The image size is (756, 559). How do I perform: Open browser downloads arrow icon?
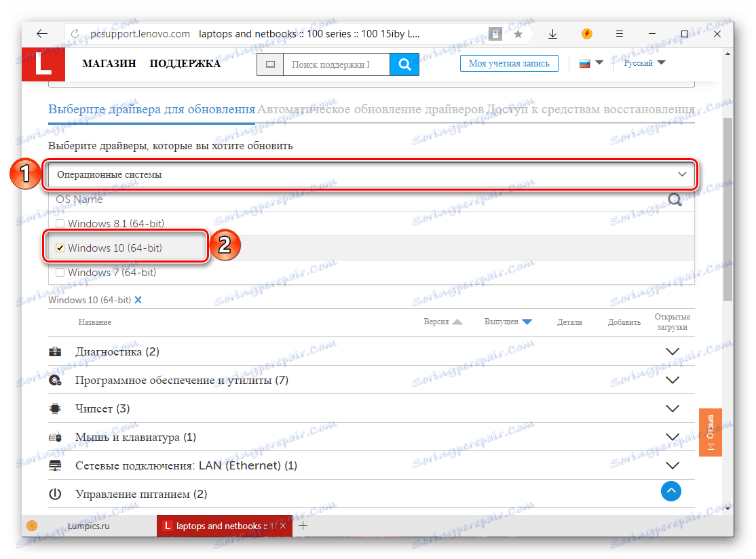coord(552,34)
